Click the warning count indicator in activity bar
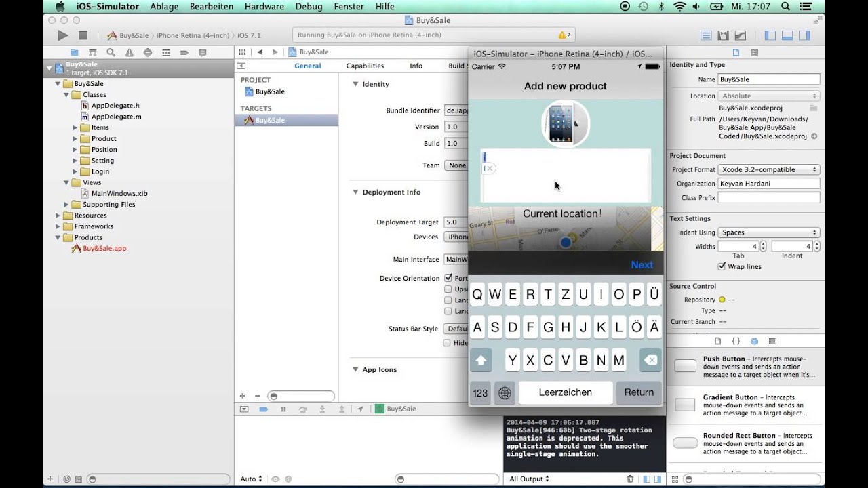868x488 pixels. 564,35
